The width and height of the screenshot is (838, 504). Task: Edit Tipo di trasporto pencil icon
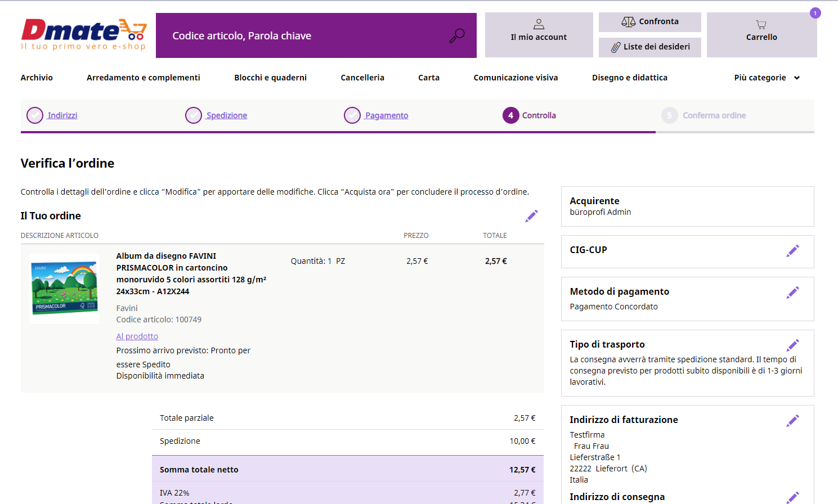[793, 345]
